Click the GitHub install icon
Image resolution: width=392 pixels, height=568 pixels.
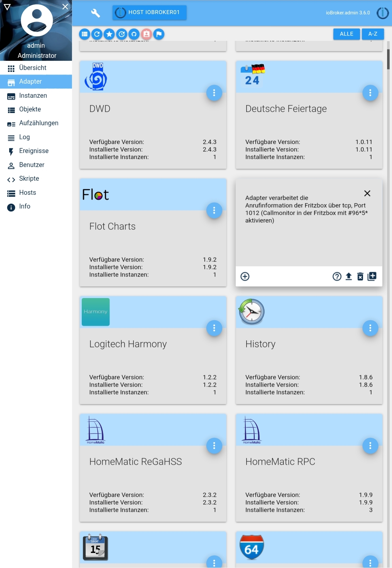[x=134, y=34]
